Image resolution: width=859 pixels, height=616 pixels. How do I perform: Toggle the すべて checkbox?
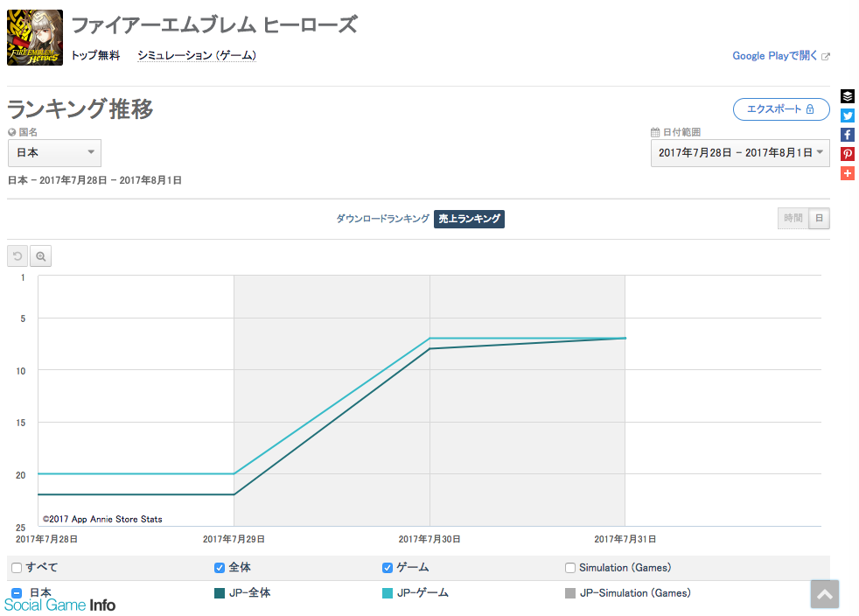(x=17, y=568)
